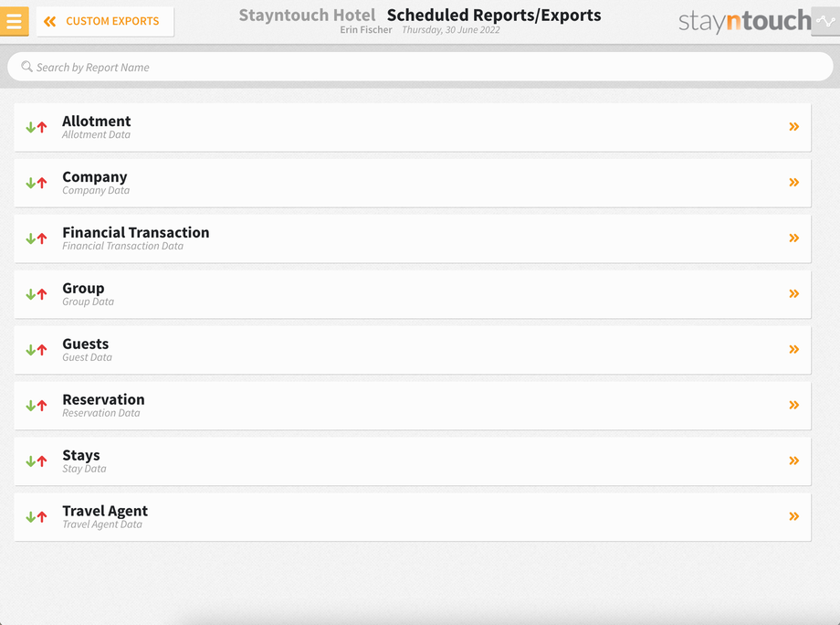
Task: Click the Guest Data subtitle
Action: coord(87,357)
